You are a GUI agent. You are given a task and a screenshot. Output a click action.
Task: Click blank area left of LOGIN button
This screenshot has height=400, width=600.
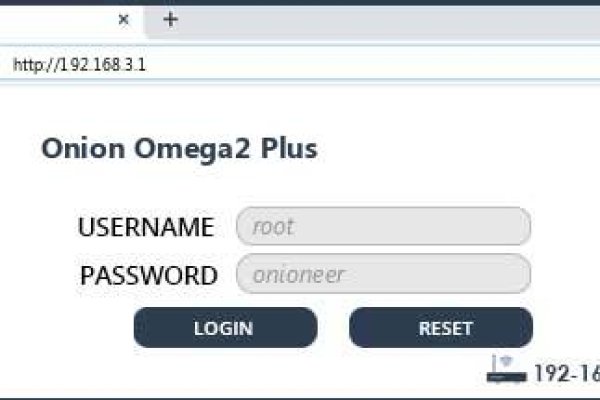coord(67,328)
